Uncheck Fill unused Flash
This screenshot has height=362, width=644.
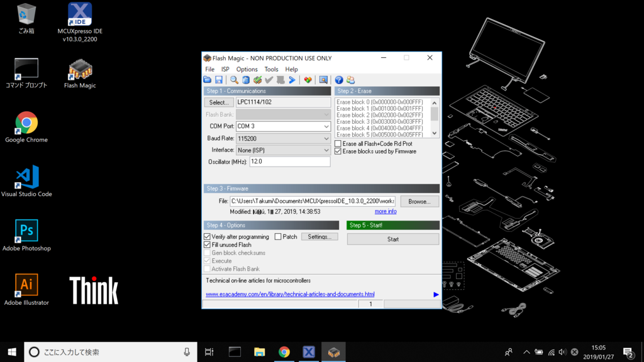point(207,244)
